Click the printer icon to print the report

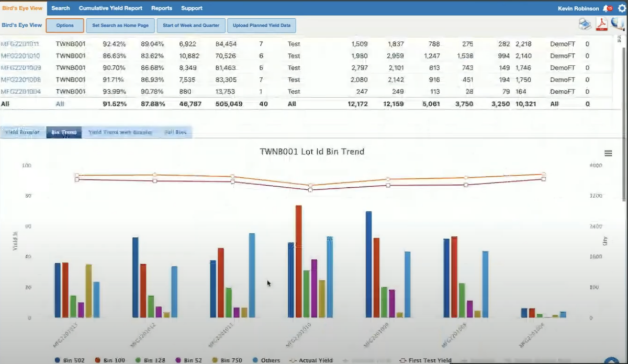(x=585, y=24)
